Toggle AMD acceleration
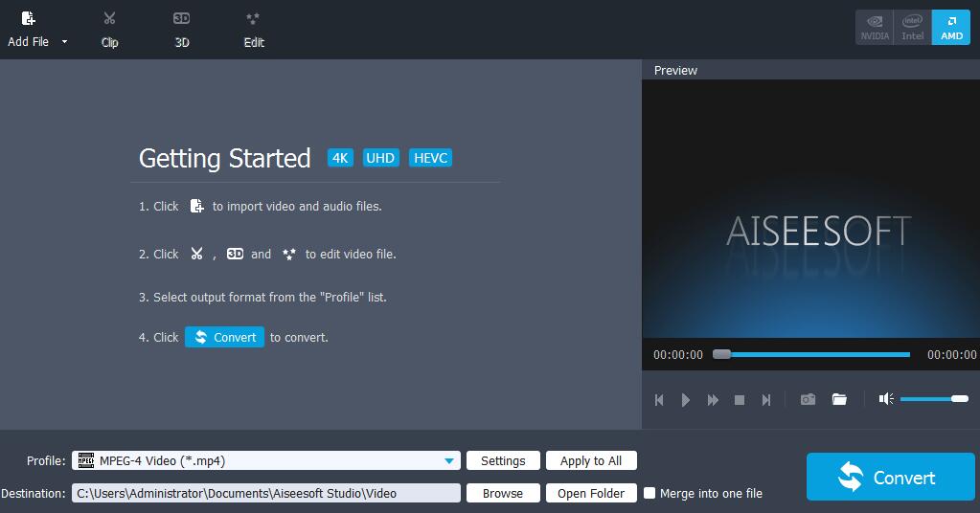The height and width of the screenshot is (513, 980). click(x=951, y=28)
